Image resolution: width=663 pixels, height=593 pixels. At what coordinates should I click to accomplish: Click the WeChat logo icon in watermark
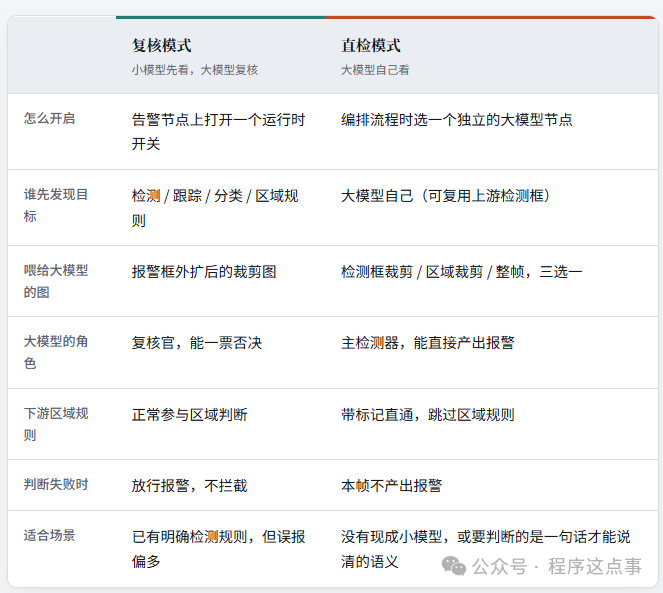coord(454,566)
